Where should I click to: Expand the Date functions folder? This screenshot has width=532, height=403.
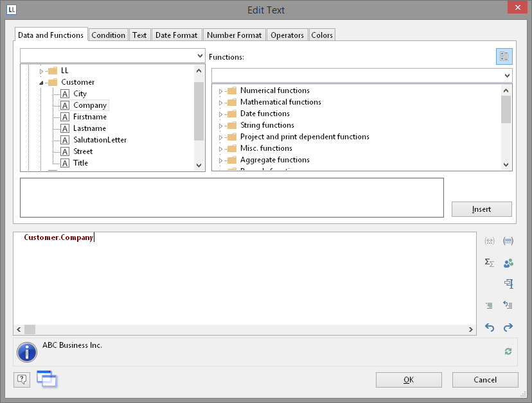(220, 114)
